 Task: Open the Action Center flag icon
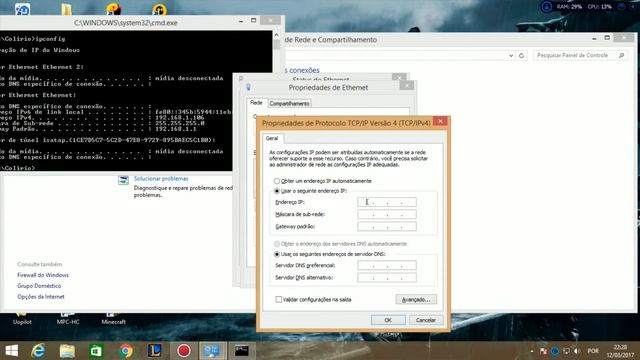[x=543, y=351]
